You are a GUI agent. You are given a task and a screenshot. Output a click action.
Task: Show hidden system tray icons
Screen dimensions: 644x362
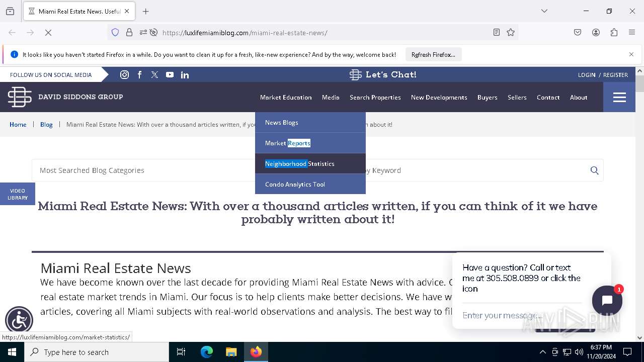542,352
